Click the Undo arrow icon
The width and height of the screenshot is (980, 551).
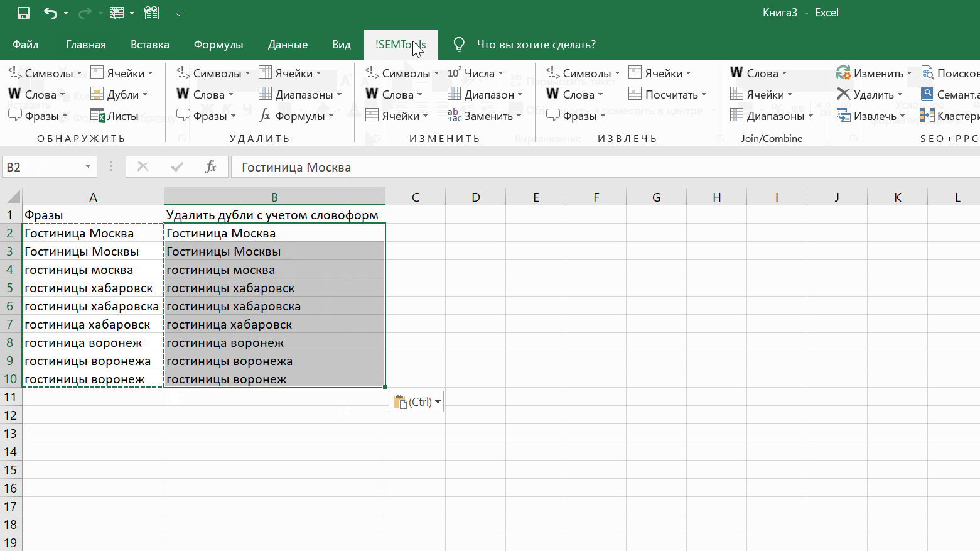(x=50, y=13)
